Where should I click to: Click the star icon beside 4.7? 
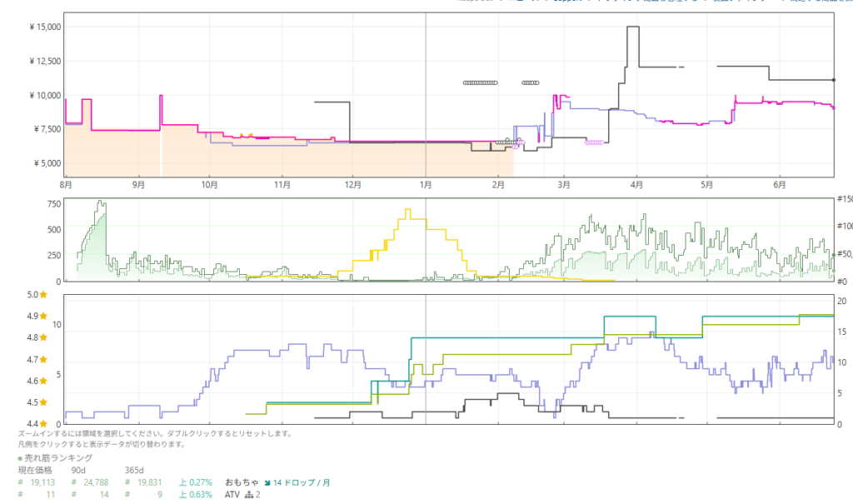(x=43, y=359)
